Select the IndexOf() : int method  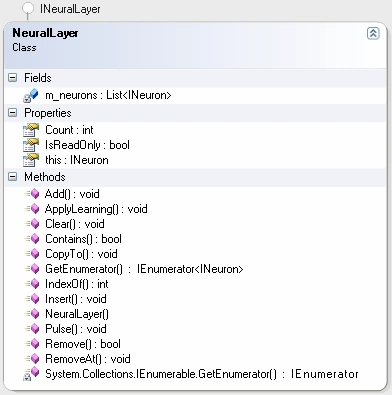(x=77, y=284)
